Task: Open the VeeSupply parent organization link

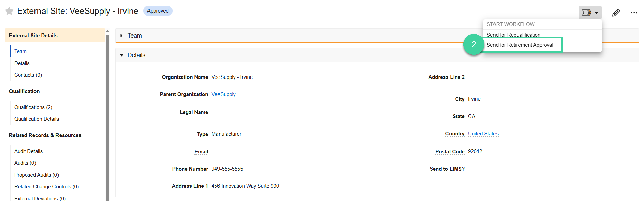Action: point(223,94)
